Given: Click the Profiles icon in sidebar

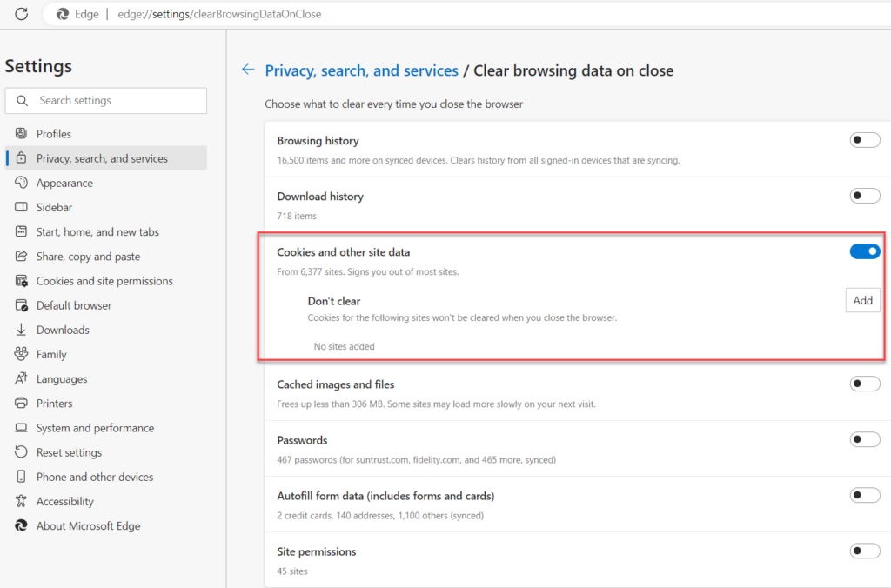Looking at the screenshot, I should [x=21, y=133].
